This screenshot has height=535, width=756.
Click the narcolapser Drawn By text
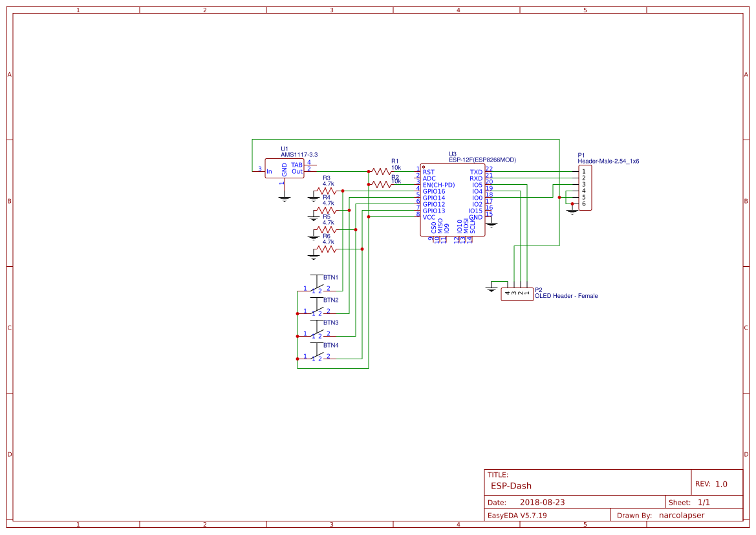pos(682,515)
